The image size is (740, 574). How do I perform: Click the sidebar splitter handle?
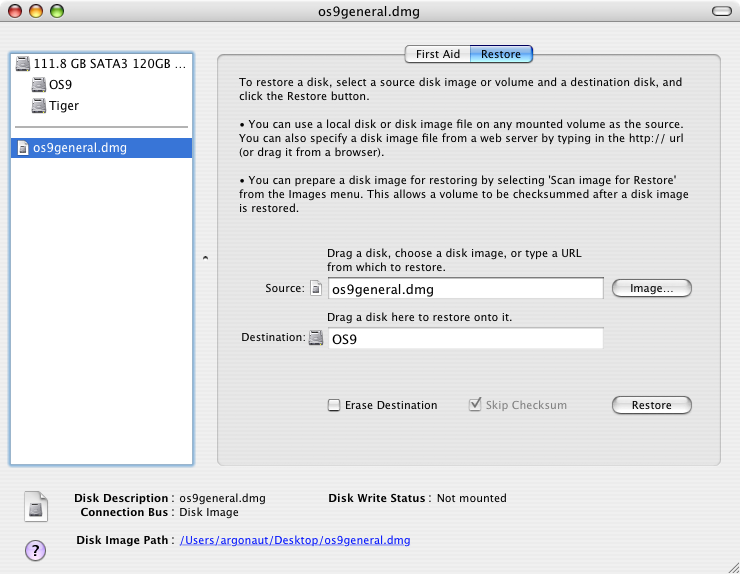(x=205, y=258)
